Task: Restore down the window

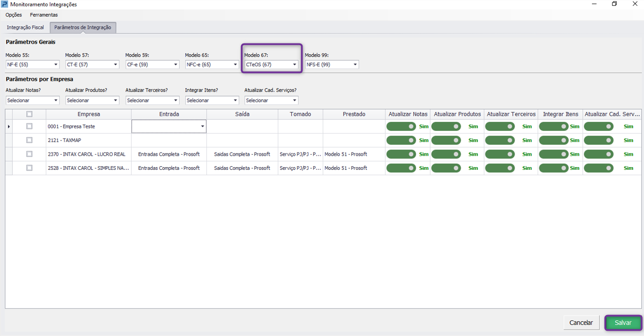Action: tap(614, 4)
